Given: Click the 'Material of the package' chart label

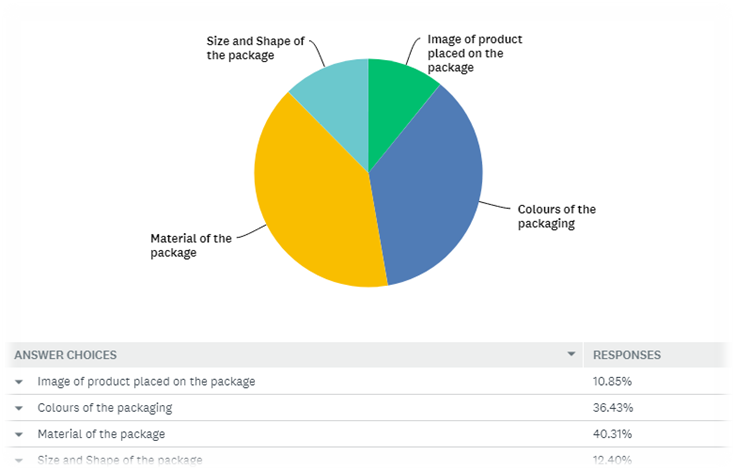Looking at the screenshot, I should [x=190, y=245].
